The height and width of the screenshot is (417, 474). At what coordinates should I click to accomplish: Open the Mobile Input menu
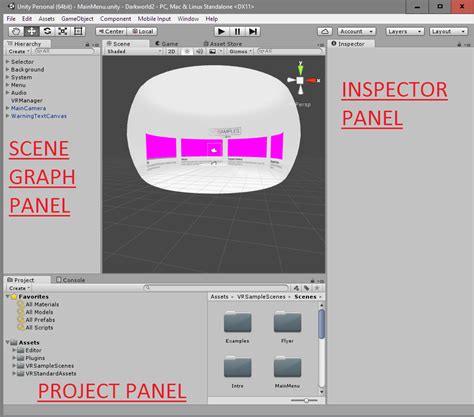(x=154, y=19)
